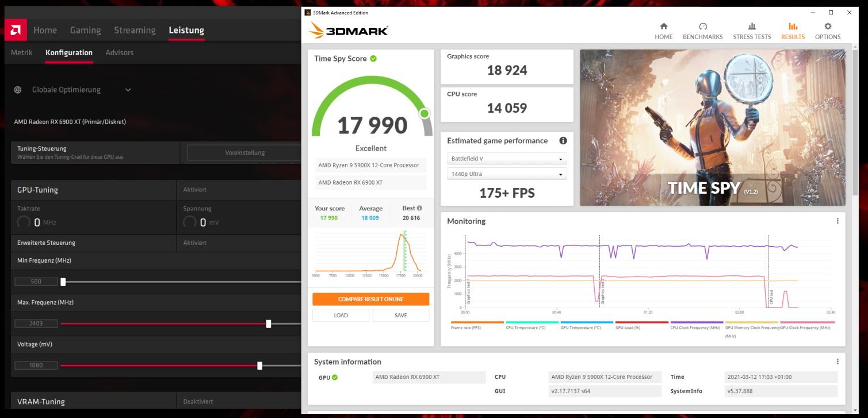This screenshot has width=868, height=418.
Task: Click the AMD logo icon in Radeon Software
Action: (x=15, y=30)
